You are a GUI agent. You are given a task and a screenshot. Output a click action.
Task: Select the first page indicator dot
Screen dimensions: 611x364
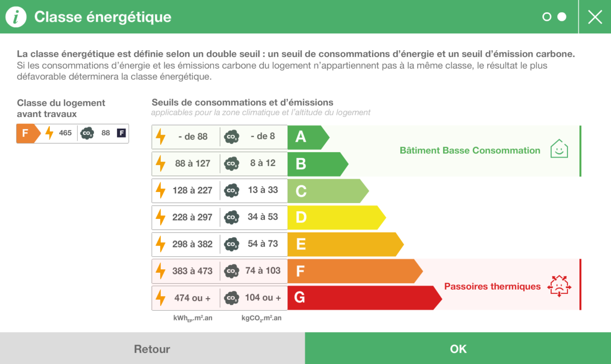tap(547, 17)
